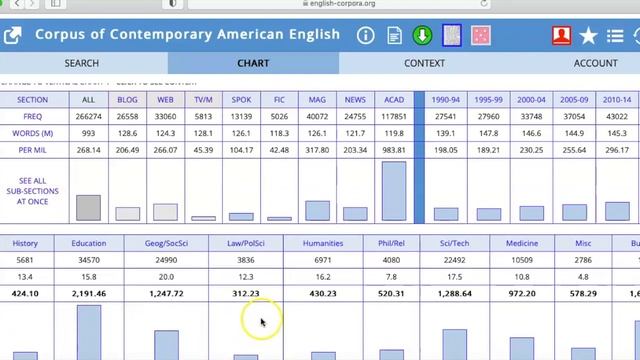
Task: Click the Phil/Rel sub-section header
Action: [391, 243]
